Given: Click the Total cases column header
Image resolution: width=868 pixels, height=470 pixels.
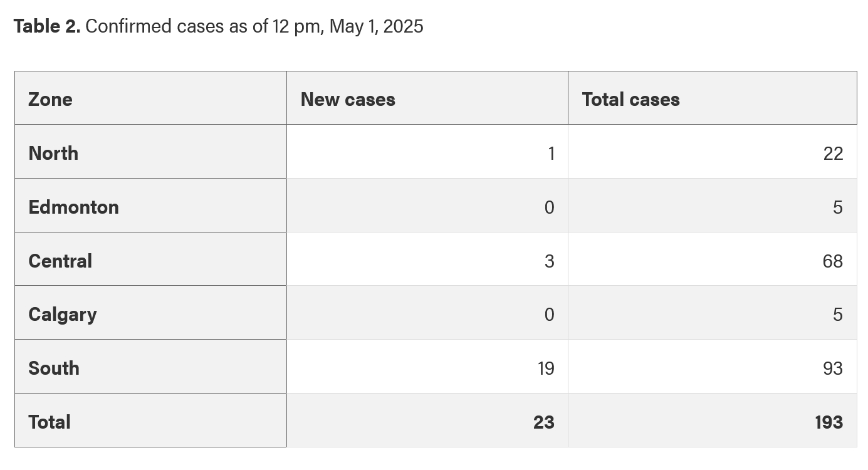Looking at the screenshot, I should coord(630,99).
